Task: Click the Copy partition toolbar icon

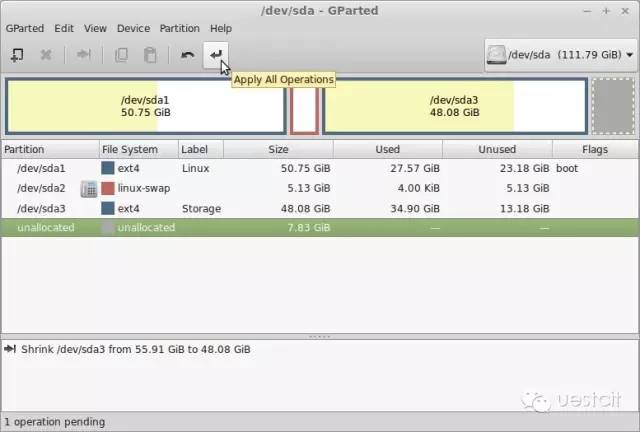Action: 121,55
